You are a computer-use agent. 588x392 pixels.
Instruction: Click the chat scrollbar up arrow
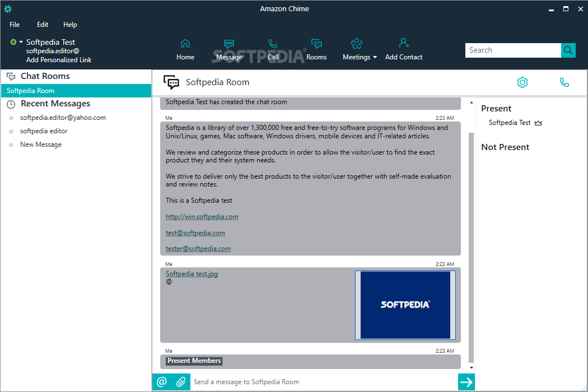pos(472,102)
